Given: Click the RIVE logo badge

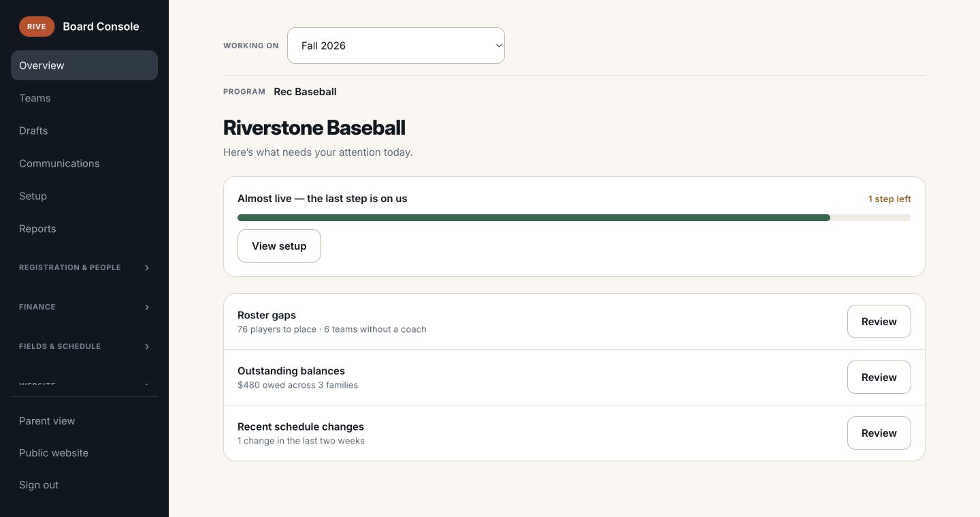Looking at the screenshot, I should (37, 27).
